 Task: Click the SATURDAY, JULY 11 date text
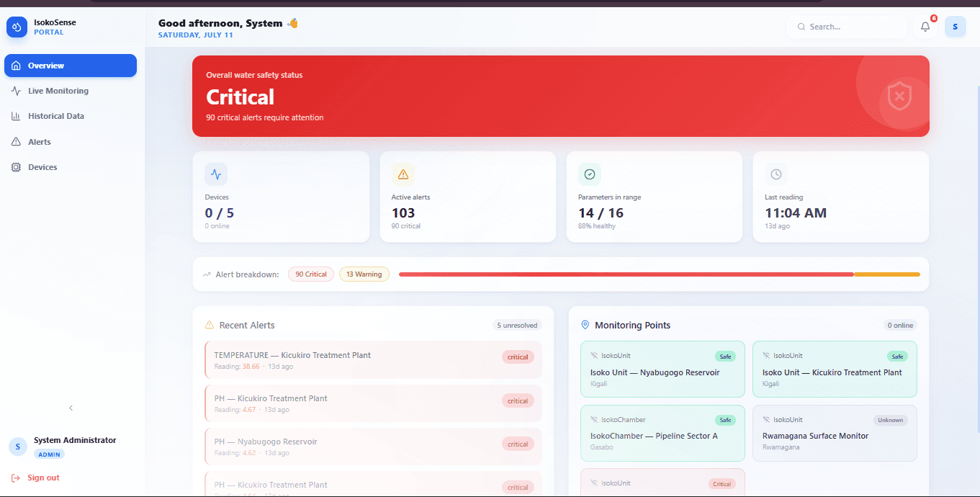pyautogui.click(x=196, y=35)
